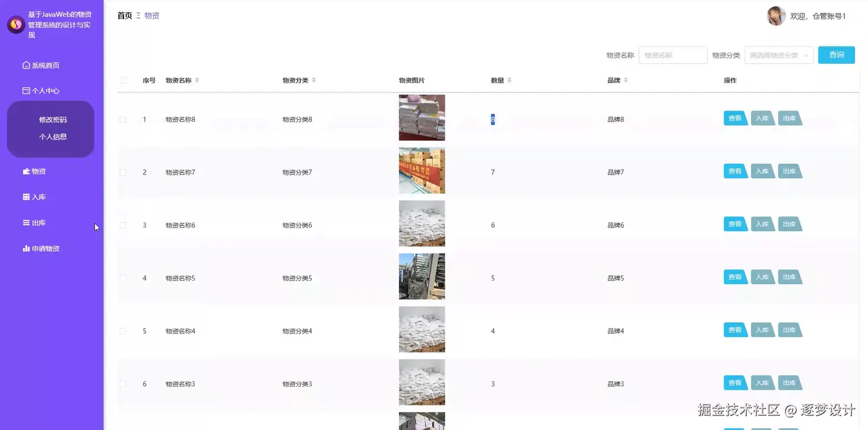
Task: Click the grid icon beside 入库
Action: click(x=26, y=197)
